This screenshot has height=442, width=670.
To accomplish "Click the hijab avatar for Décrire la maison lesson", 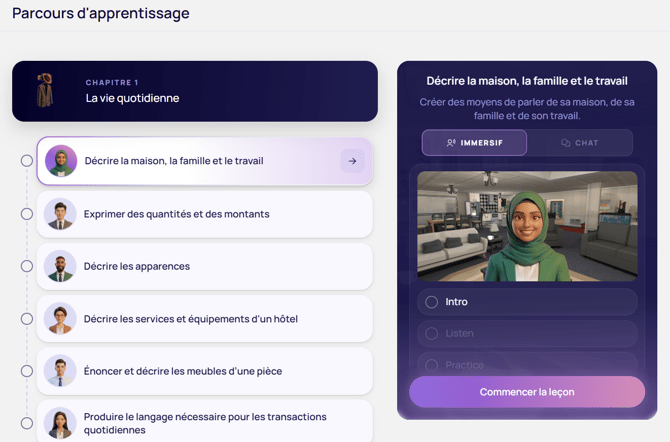I will [61, 161].
